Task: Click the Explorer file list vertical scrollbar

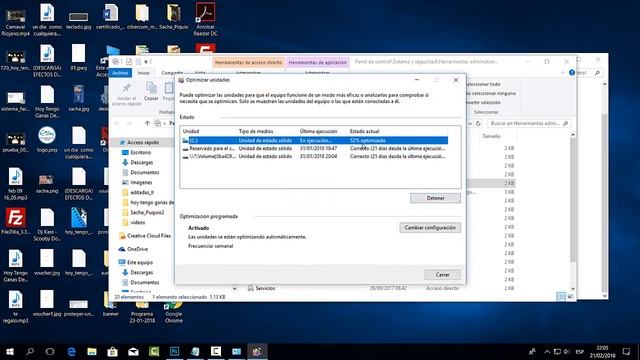Action: [x=573, y=212]
